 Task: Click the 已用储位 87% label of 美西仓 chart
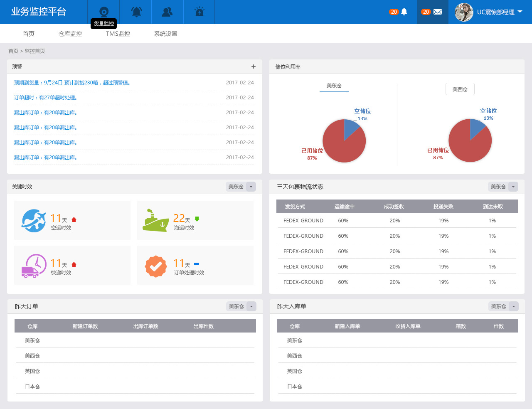(438, 153)
